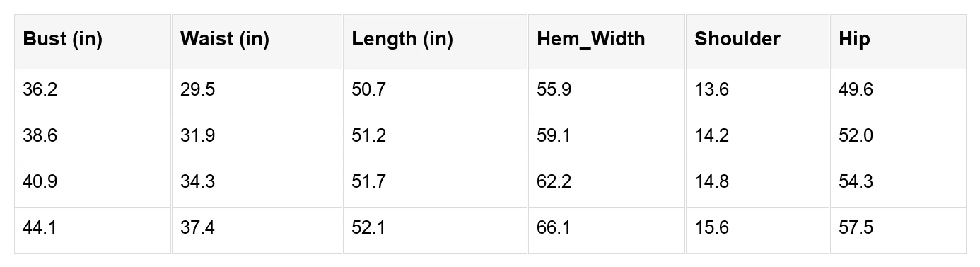980x267 pixels.
Task: Select the length cell 50.7
Action: [436, 92]
